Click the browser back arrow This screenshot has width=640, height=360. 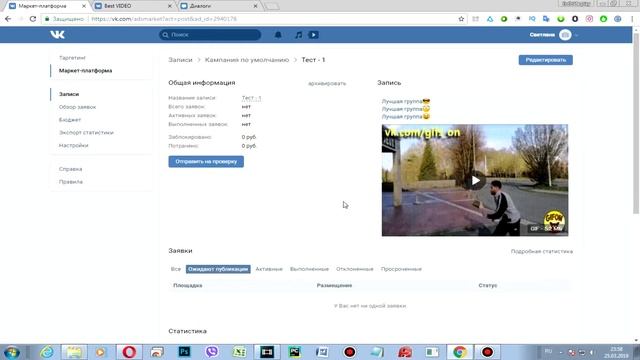tap(8, 19)
